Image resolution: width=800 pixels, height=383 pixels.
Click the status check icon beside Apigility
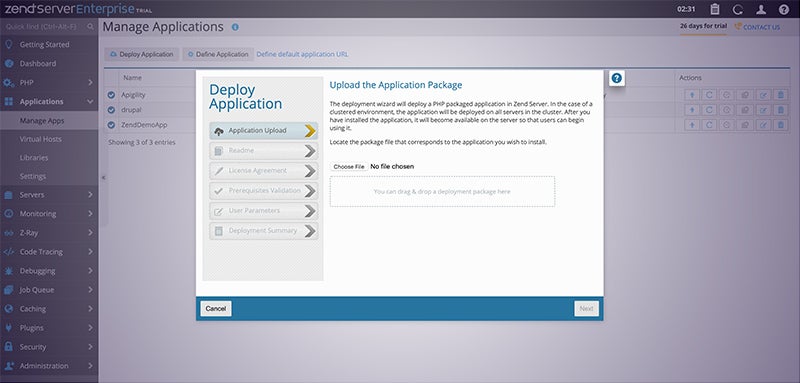(111, 95)
